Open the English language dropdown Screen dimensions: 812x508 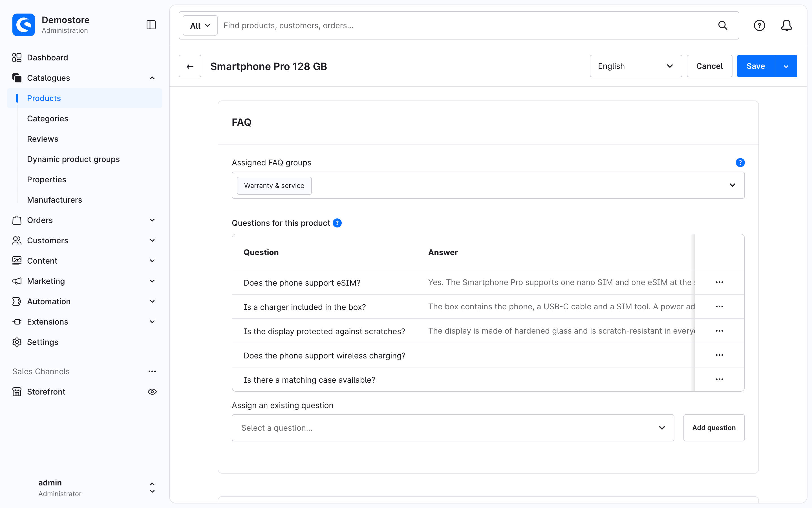[636, 66]
